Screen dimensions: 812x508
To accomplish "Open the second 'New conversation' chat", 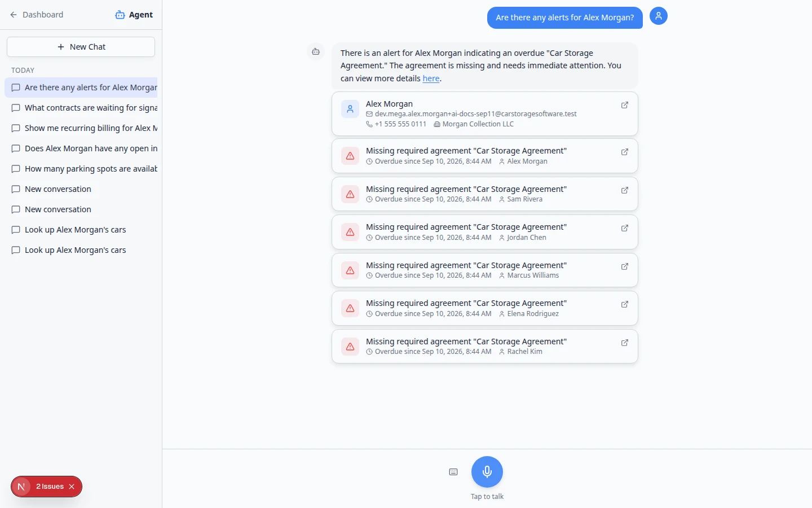I will pyautogui.click(x=81, y=209).
